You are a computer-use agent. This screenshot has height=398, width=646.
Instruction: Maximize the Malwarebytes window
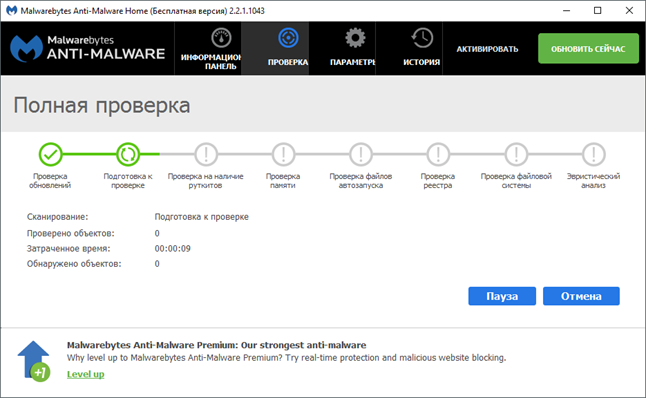tap(598, 10)
